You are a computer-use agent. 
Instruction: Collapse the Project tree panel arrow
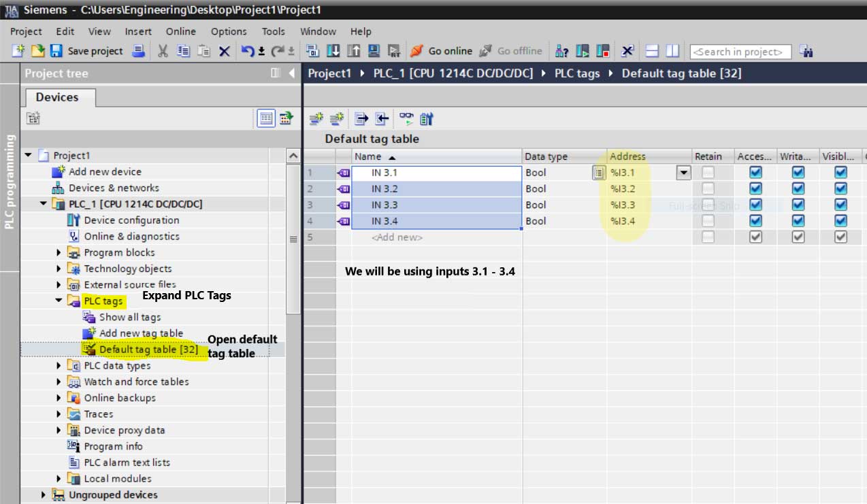[x=292, y=73]
